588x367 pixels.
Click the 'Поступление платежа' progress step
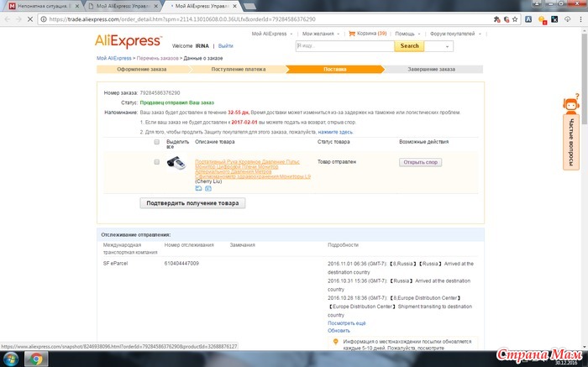[x=238, y=70]
